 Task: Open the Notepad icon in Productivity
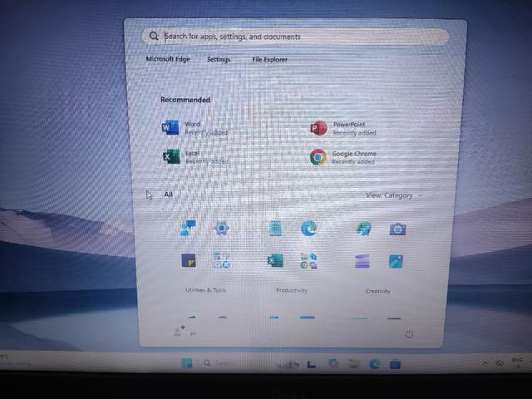(x=275, y=229)
